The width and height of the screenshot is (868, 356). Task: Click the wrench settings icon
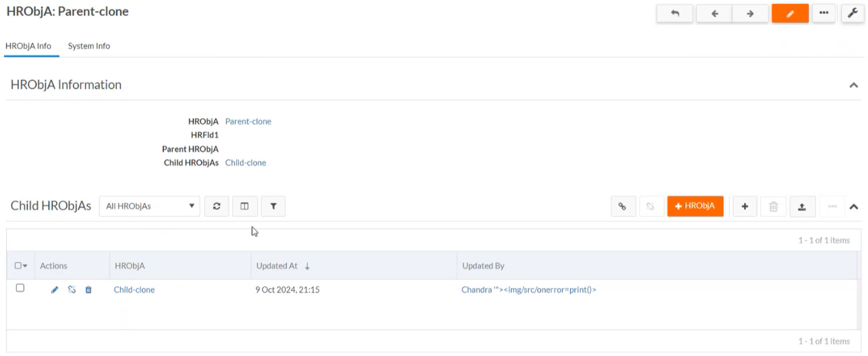pyautogui.click(x=852, y=13)
